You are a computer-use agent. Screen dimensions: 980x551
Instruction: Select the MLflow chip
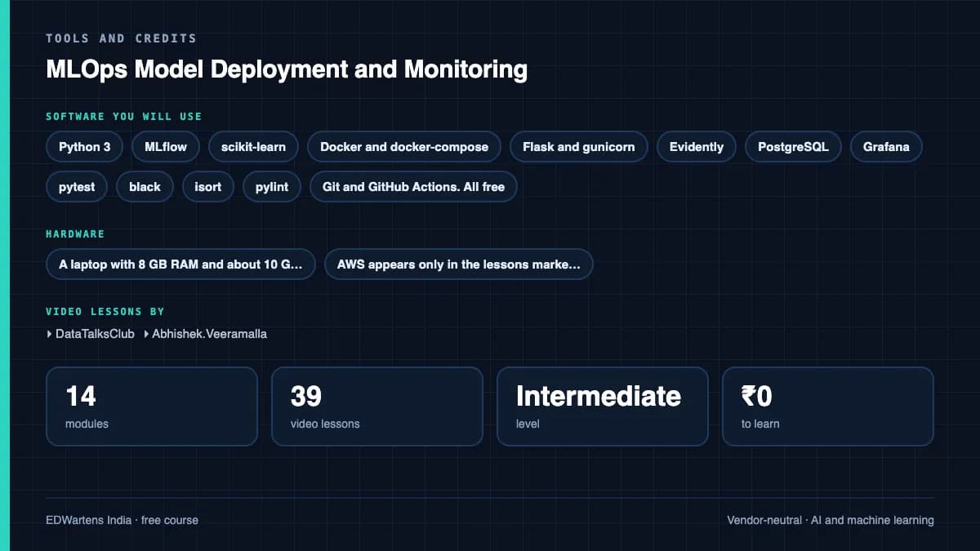tap(166, 147)
